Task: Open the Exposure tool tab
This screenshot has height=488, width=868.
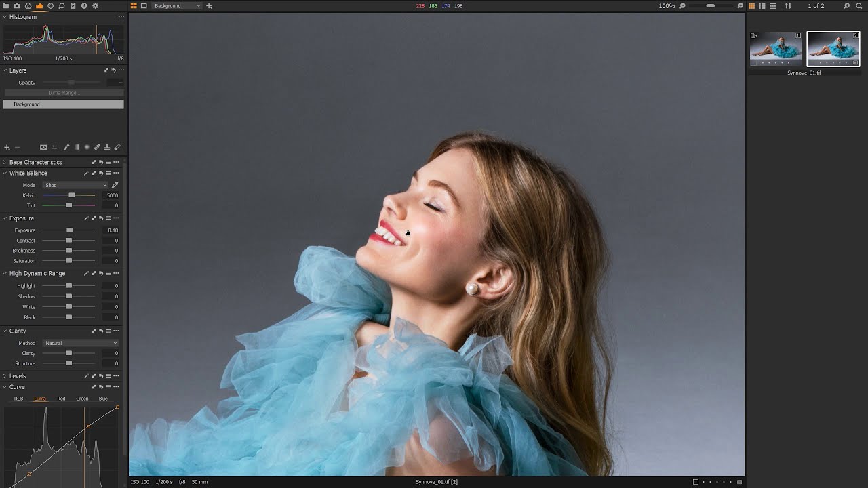Action: (x=39, y=5)
